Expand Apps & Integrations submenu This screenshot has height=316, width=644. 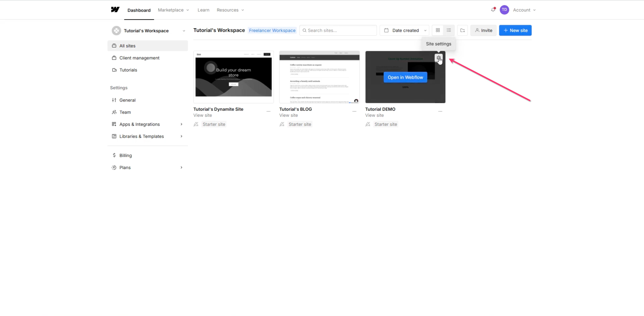coord(181,124)
